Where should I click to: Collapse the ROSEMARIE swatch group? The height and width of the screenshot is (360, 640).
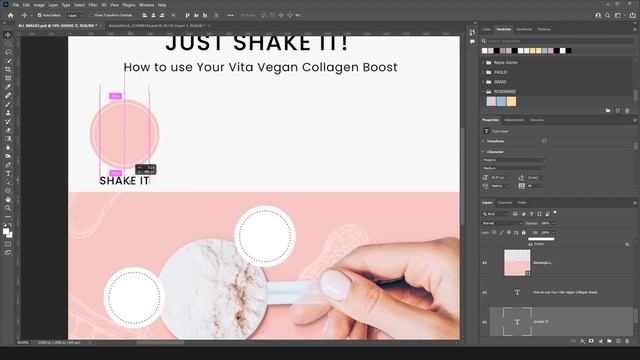coord(484,91)
